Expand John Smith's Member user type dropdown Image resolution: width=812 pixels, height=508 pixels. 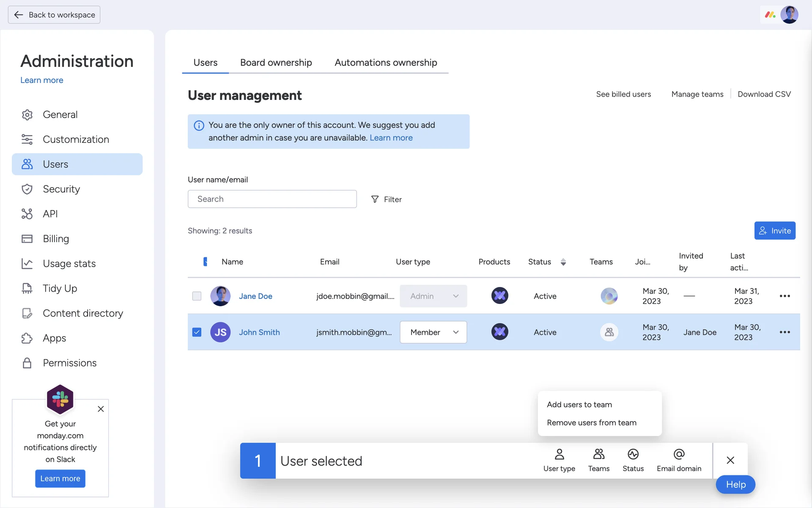(433, 332)
